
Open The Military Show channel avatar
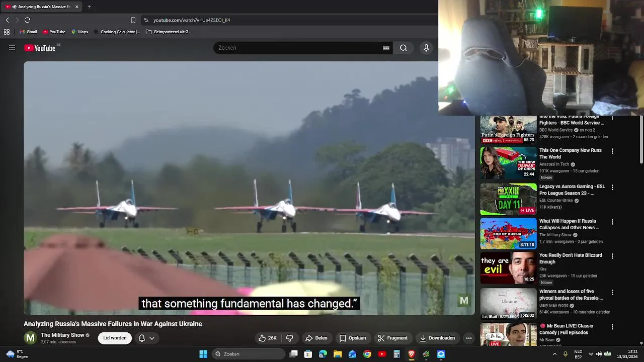point(30,338)
